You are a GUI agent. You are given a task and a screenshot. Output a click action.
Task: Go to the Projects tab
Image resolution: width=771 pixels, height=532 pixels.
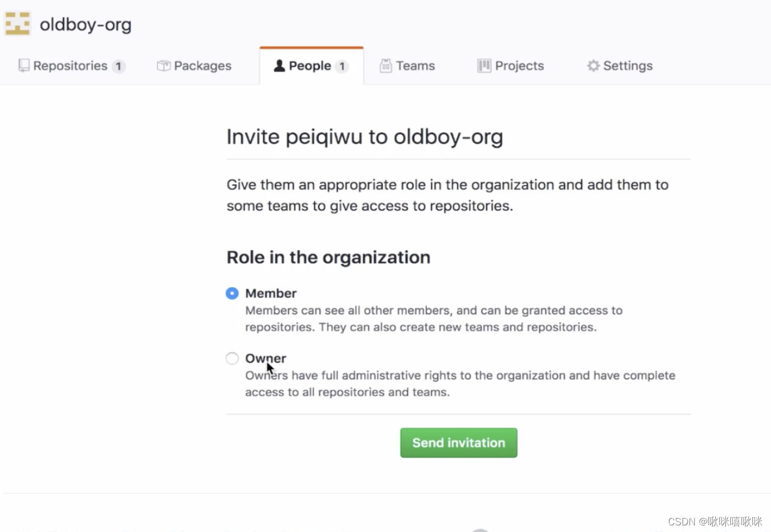pyautogui.click(x=511, y=66)
